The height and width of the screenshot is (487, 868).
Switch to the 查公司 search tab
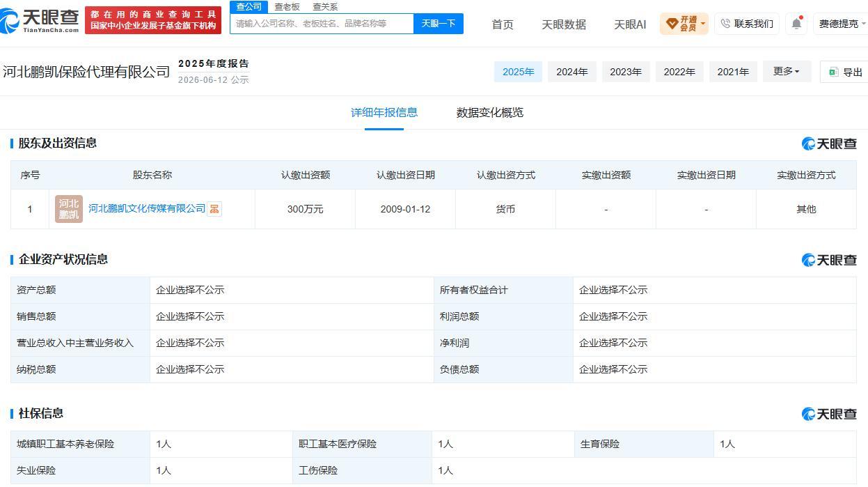(248, 7)
